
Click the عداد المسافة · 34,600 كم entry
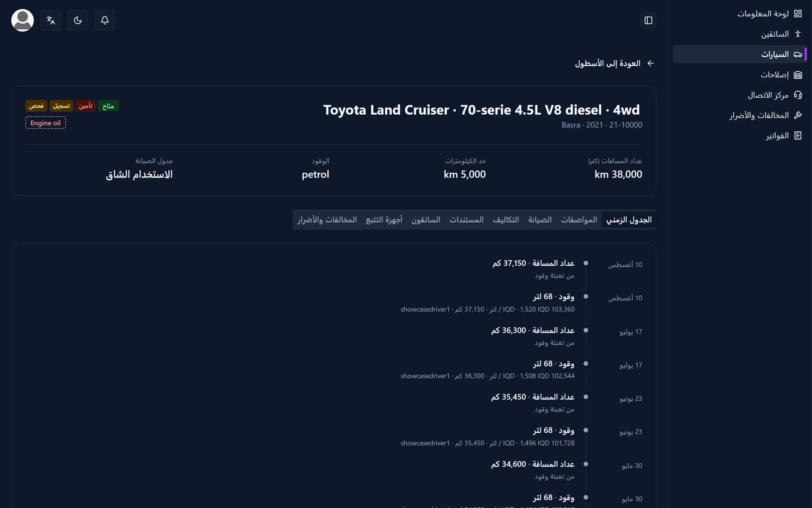pyautogui.click(x=533, y=464)
